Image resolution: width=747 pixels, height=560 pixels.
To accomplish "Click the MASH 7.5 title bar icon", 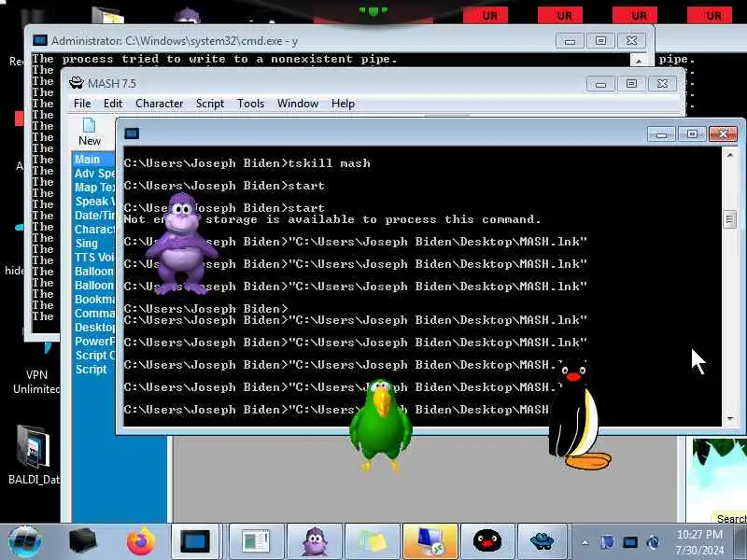I will pyautogui.click(x=77, y=83).
